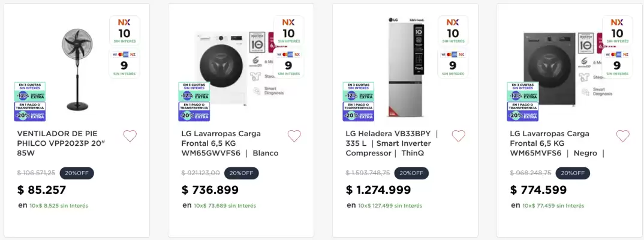Favorite the Philco ventilador with heart icon
This screenshot has width=644, height=240.
point(130,136)
